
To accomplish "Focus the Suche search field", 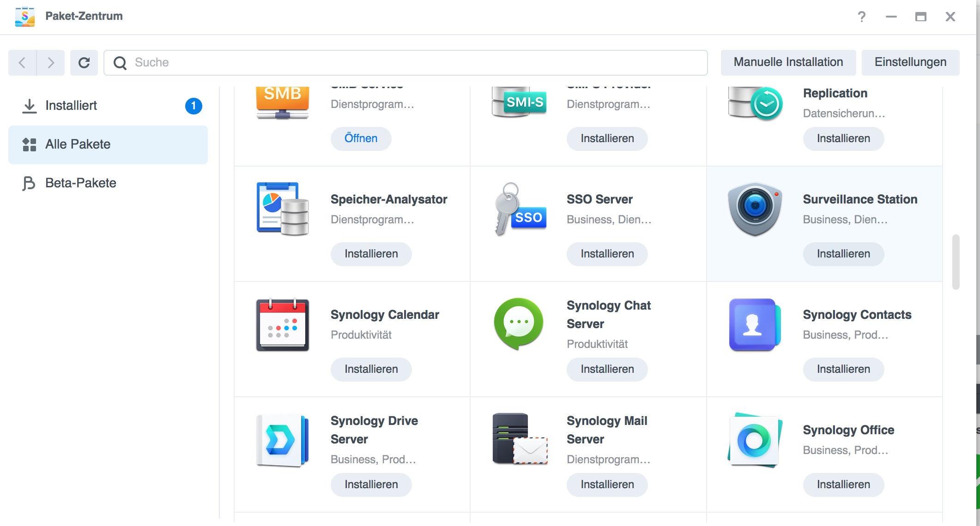I will [405, 63].
